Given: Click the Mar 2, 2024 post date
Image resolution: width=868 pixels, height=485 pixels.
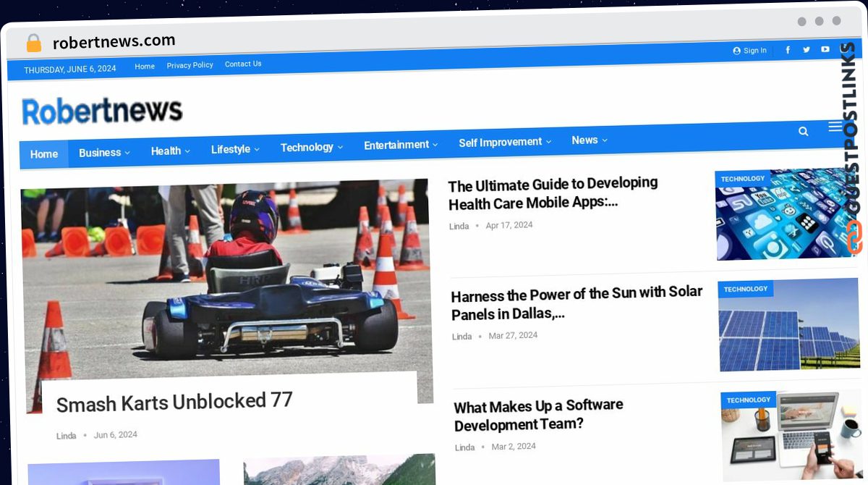Looking at the screenshot, I should [514, 446].
